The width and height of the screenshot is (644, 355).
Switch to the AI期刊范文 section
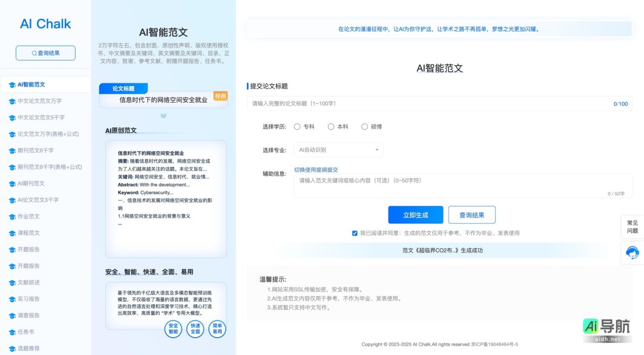(x=36, y=183)
